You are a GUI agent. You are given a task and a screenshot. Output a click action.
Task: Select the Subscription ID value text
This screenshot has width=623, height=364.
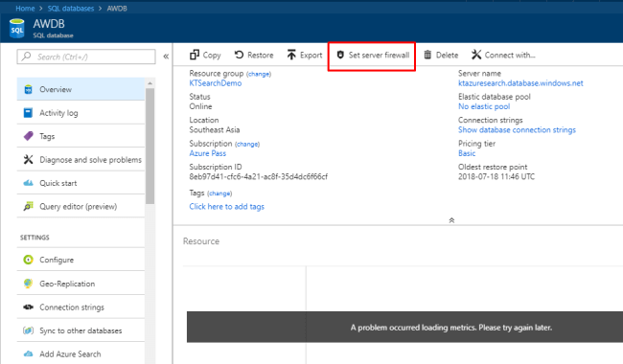click(258, 176)
